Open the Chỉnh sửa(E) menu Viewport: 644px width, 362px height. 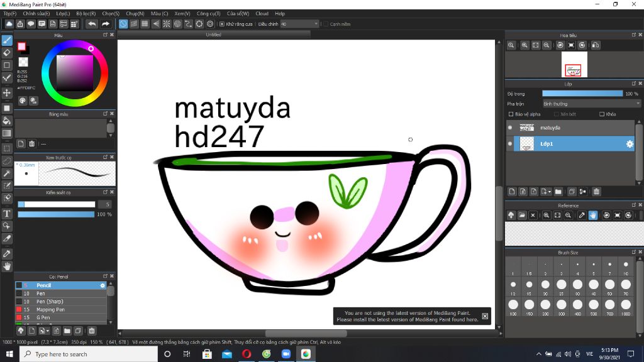click(36, 14)
